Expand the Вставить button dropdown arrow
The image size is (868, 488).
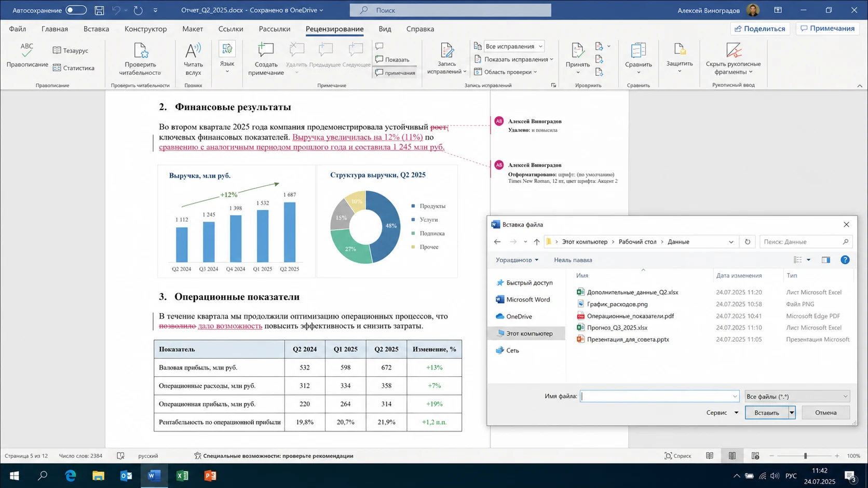[x=792, y=413]
